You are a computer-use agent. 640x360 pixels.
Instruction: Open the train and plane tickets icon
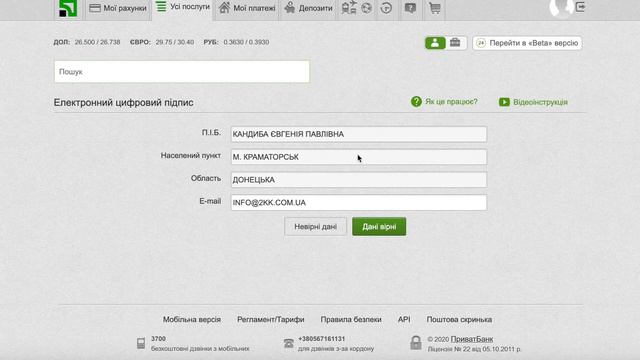click(x=349, y=8)
